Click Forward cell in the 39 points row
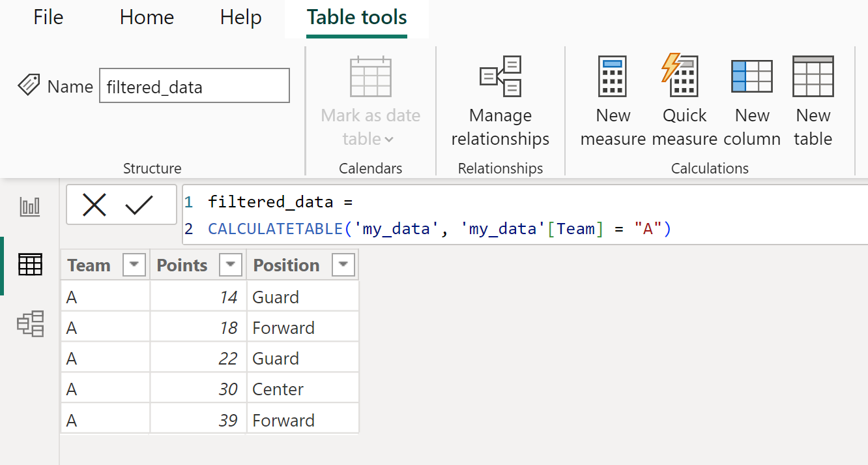Viewport: 868px width, 465px height. point(303,419)
